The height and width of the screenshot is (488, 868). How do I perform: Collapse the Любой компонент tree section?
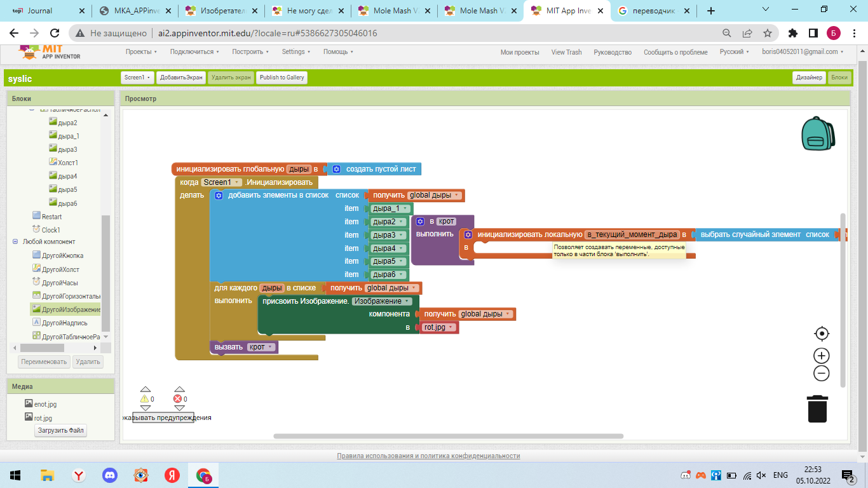(15, 242)
